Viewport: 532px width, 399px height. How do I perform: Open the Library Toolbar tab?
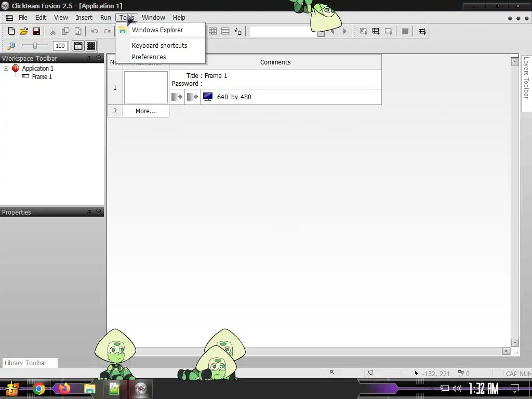tap(30, 363)
